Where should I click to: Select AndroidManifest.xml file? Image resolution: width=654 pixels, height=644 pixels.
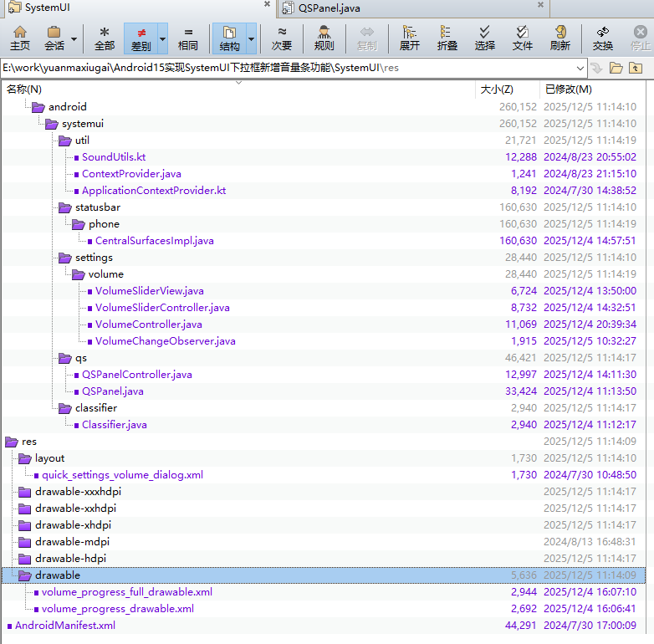(65, 626)
